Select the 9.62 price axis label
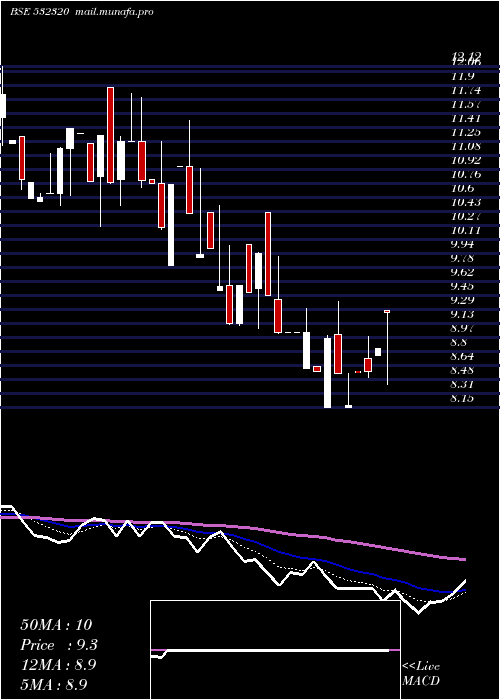Viewport: 500px width, 700px height. [464, 272]
